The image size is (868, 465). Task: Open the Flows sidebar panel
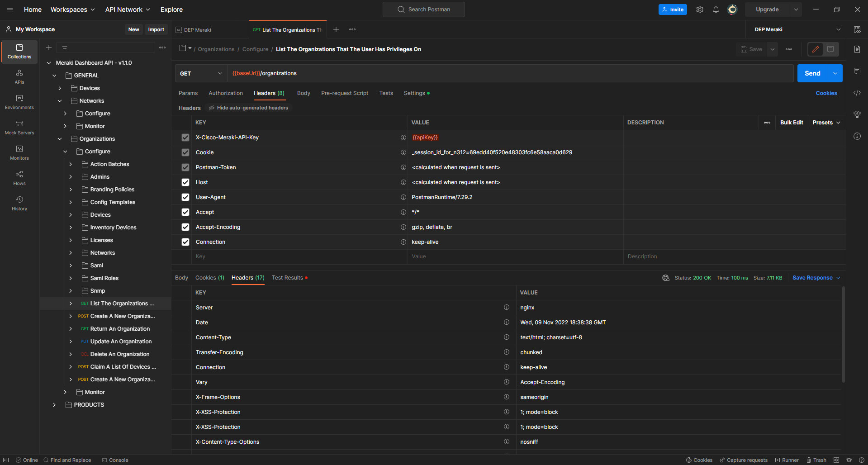pos(19,178)
